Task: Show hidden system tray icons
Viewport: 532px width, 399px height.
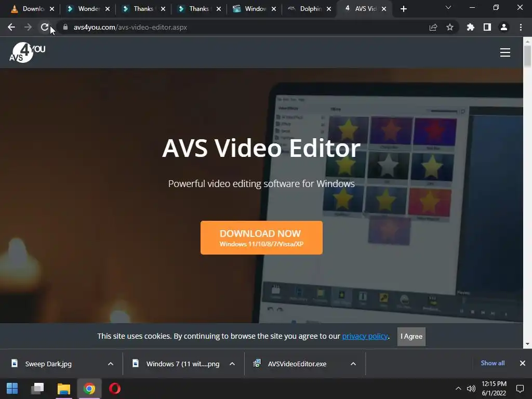Action: pos(458,389)
